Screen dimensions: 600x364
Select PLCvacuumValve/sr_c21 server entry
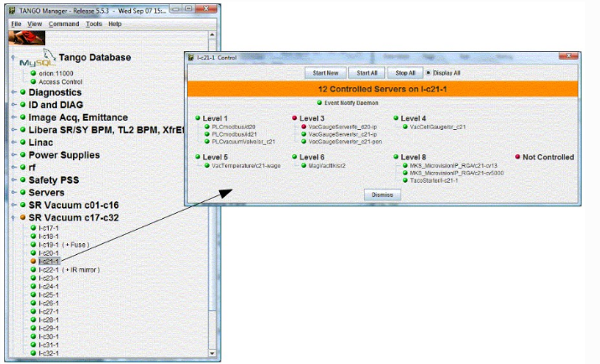(243, 142)
